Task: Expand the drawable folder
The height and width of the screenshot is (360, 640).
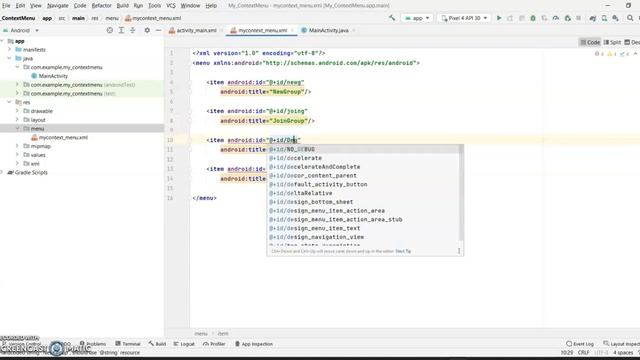Action: click(x=17, y=111)
